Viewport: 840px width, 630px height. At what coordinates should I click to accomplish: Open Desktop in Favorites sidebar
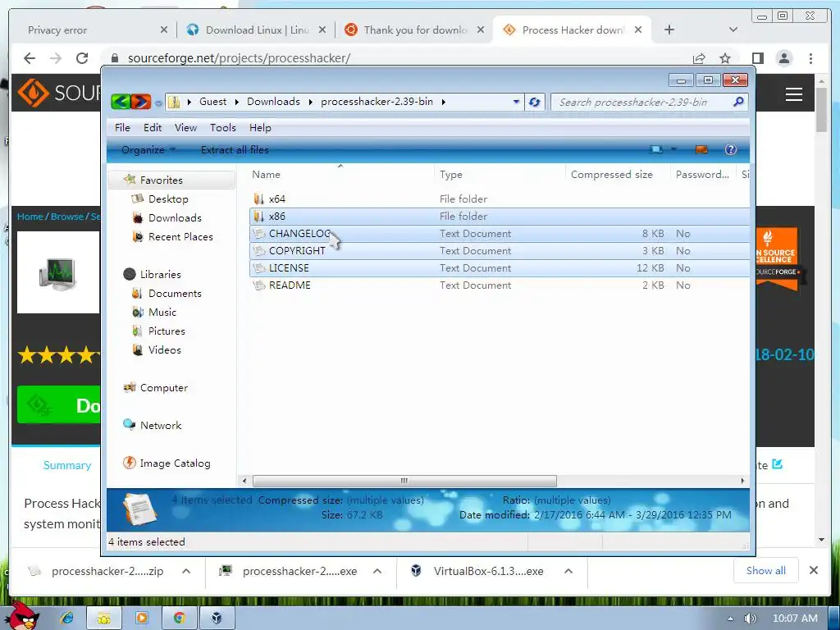[x=167, y=199]
